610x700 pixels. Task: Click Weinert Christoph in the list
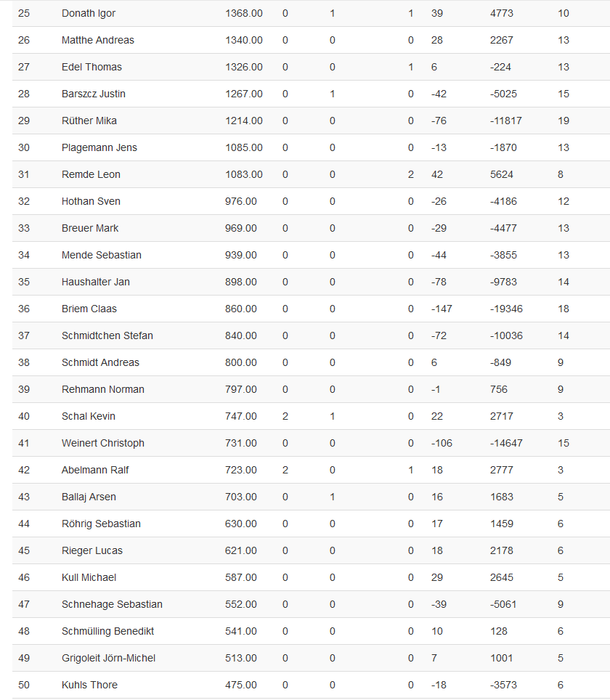point(103,443)
